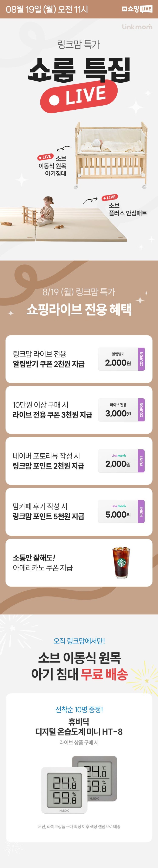Click the LIVE tag beside 소브 플러스 안심매트

[110, 197]
